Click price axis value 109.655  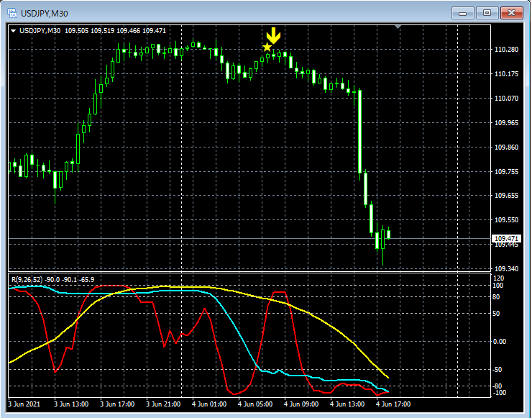pos(507,196)
